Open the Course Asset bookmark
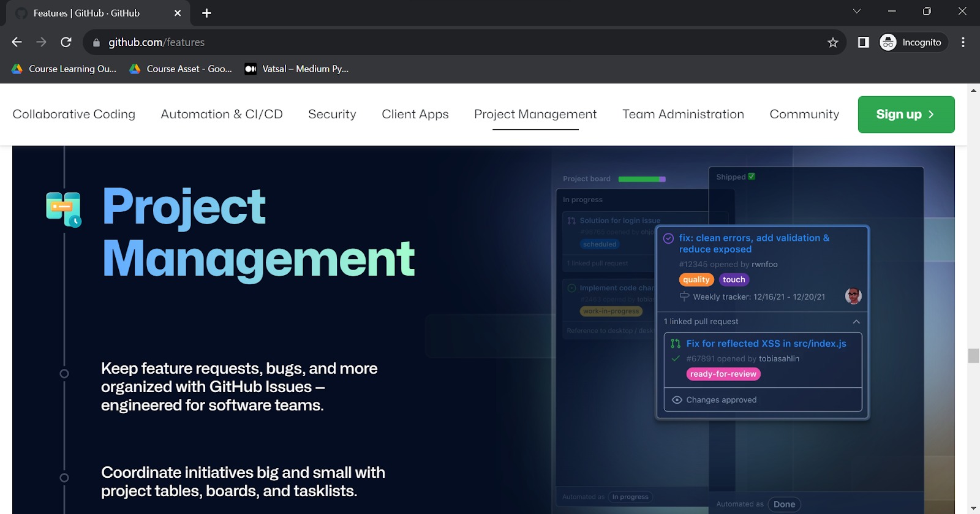The height and width of the screenshot is (514, 980). tap(181, 69)
